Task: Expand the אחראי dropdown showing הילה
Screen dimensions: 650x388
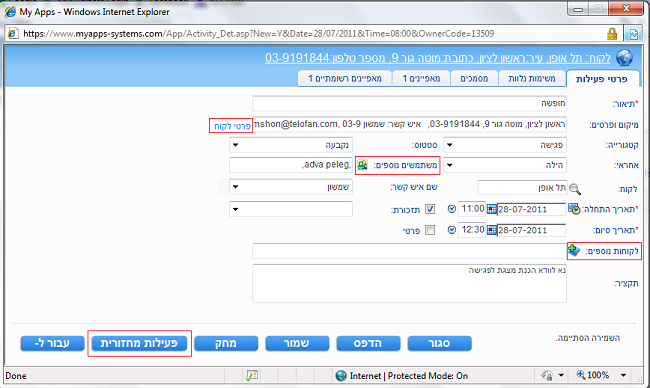Action: point(505,165)
